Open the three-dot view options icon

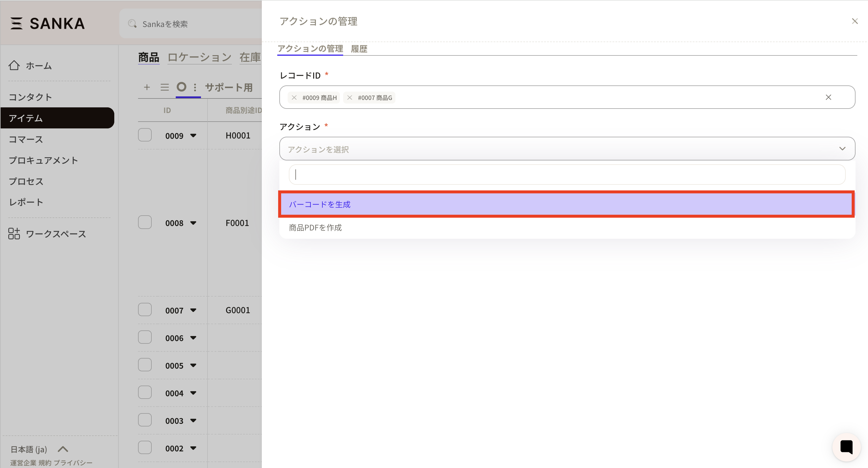(195, 87)
